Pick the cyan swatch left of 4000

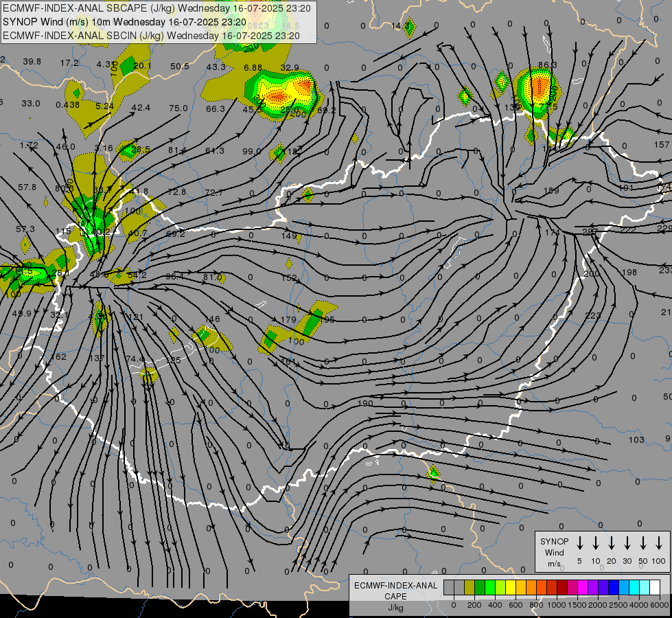[x=634, y=588]
